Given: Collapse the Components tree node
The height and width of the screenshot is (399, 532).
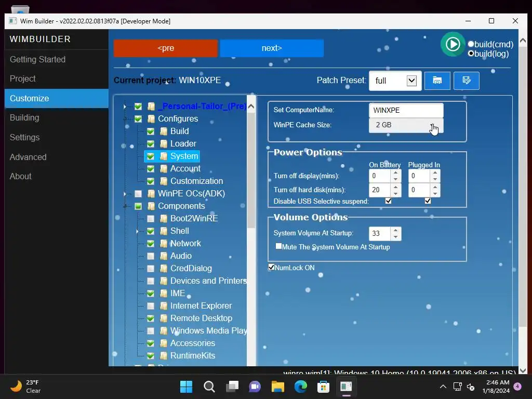Looking at the screenshot, I should pos(125,206).
